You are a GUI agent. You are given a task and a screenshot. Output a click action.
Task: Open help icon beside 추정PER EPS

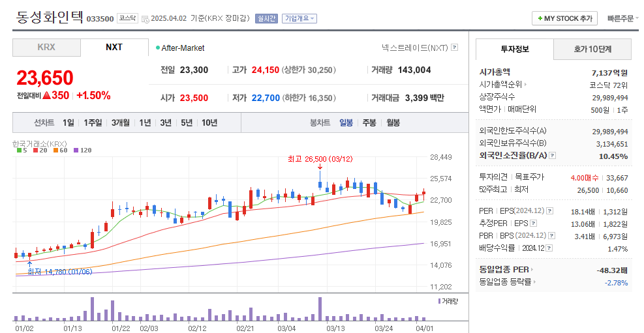click(x=534, y=224)
